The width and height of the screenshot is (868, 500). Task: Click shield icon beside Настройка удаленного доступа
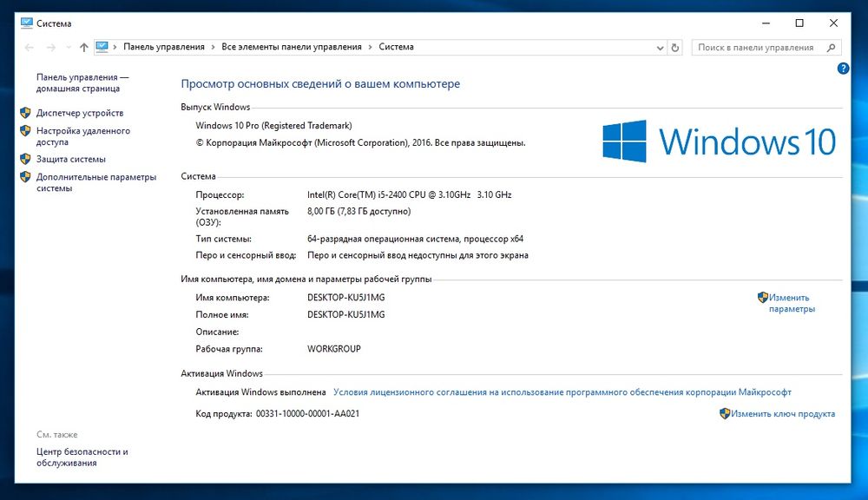[25, 131]
